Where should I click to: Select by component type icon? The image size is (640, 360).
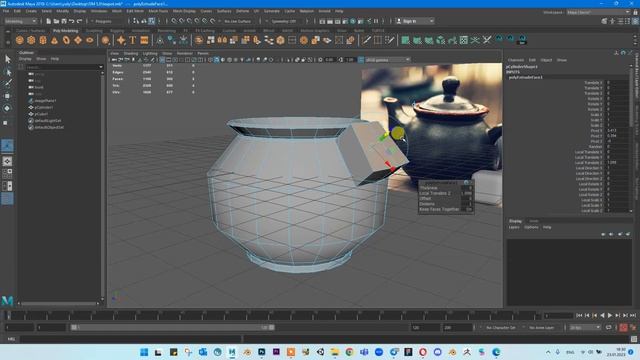[151, 21]
